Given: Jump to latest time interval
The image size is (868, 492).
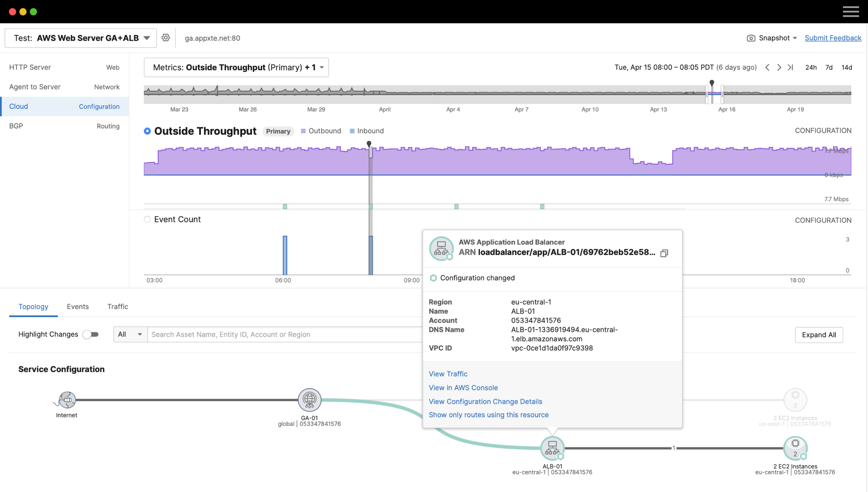Looking at the screenshot, I should (791, 68).
